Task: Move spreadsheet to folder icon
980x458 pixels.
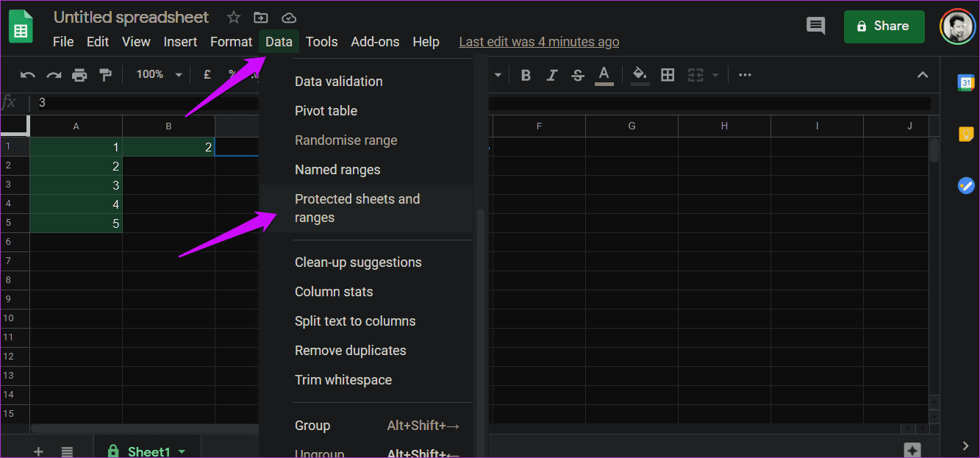Action: coord(260,17)
